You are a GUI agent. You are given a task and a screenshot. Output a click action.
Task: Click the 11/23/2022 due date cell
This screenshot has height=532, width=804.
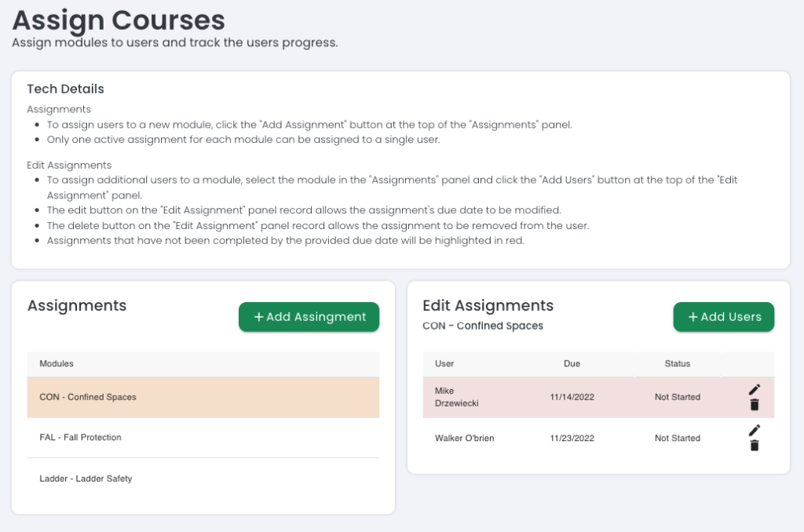pos(572,438)
